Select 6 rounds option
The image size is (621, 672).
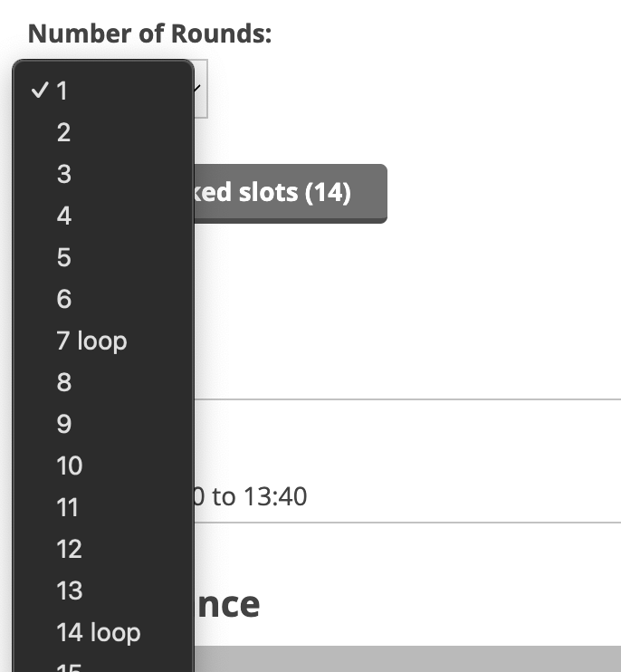[x=103, y=298]
